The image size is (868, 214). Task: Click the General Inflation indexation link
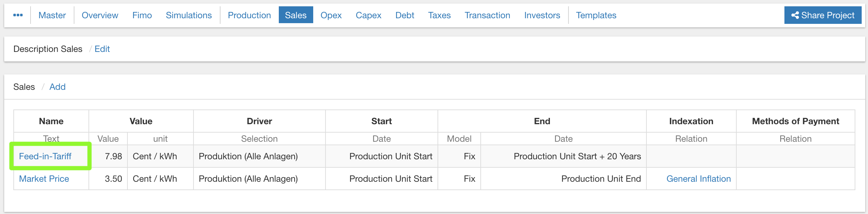click(x=698, y=179)
